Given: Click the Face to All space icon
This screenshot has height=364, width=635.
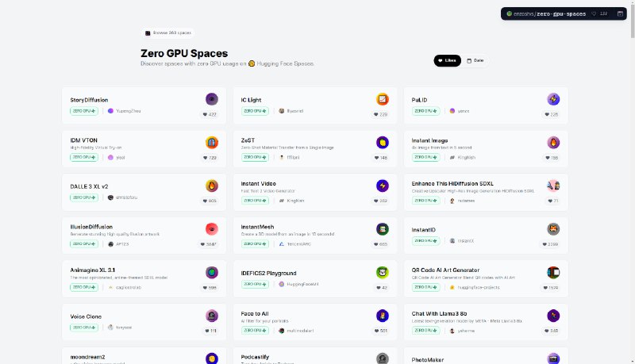Looking at the screenshot, I should 383,316.
